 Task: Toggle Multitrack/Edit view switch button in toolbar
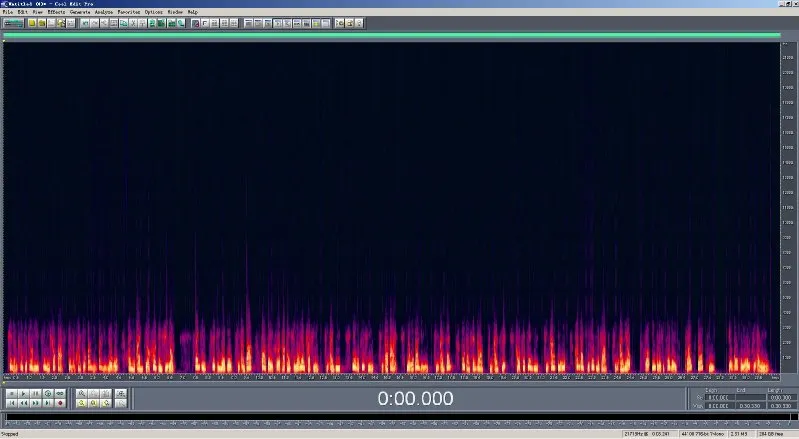coord(13,23)
